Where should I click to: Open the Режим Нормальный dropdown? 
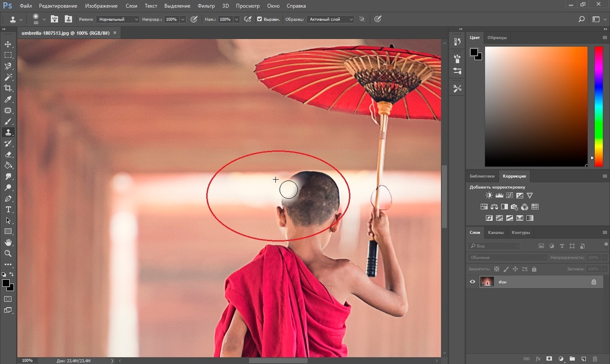click(118, 19)
